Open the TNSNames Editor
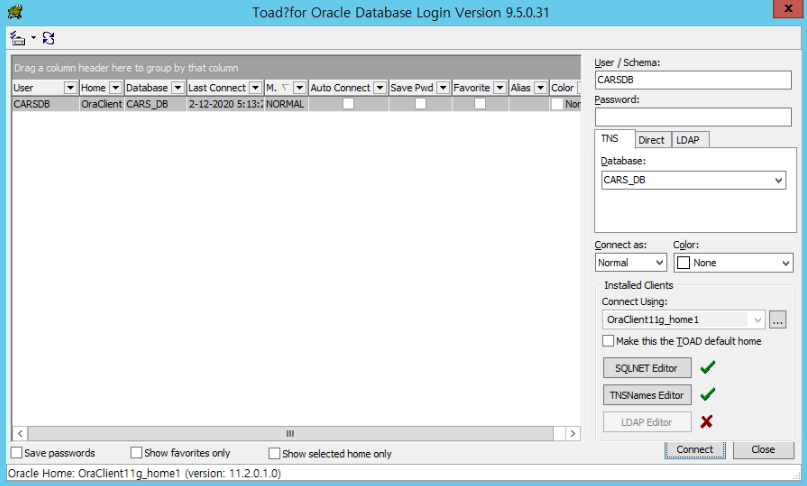This screenshot has width=807, height=486. click(x=647, y=395)
